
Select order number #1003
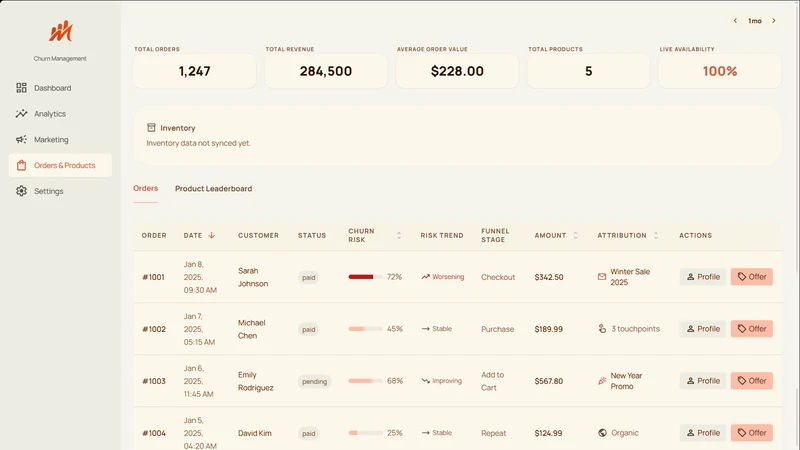point(154,381)
